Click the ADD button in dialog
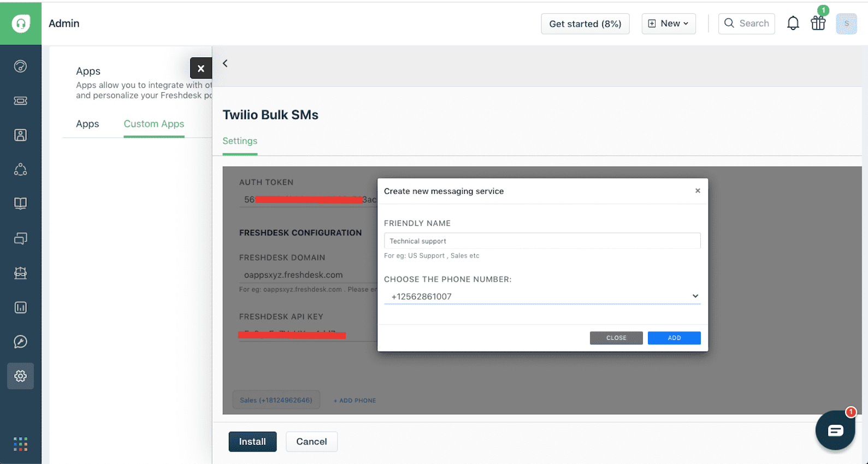The width and height of the screenshot is (868, 464). [x=674, y=338]
